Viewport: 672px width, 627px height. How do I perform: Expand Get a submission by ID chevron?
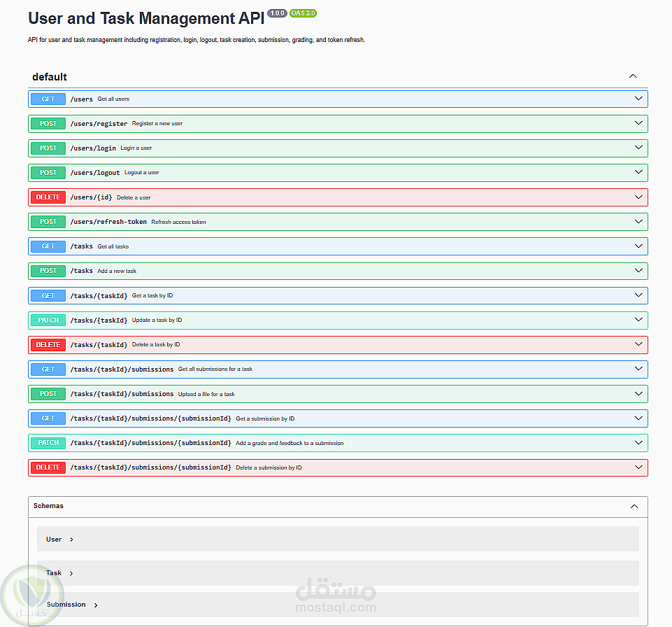[638, 418]
